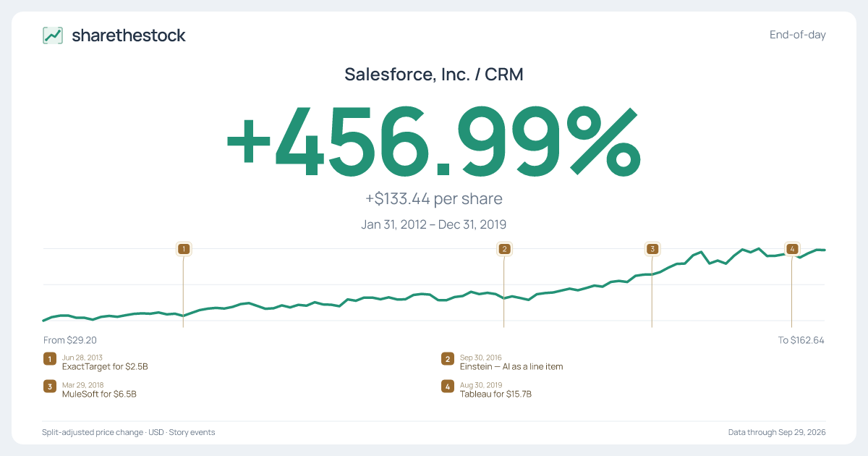Click the sharethestock chart logo icon
The height and width of the screenshot is (456, 868).
(x=53, y=35)
